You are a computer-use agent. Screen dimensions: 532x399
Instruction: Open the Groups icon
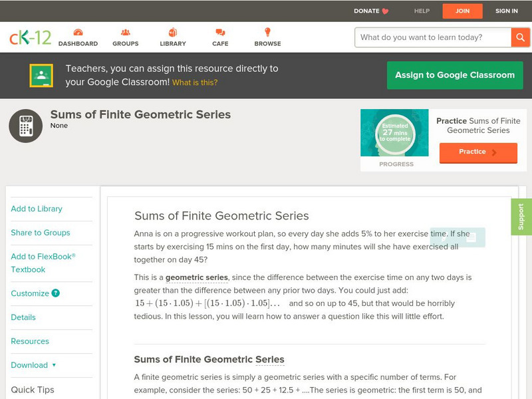[125, 33]
